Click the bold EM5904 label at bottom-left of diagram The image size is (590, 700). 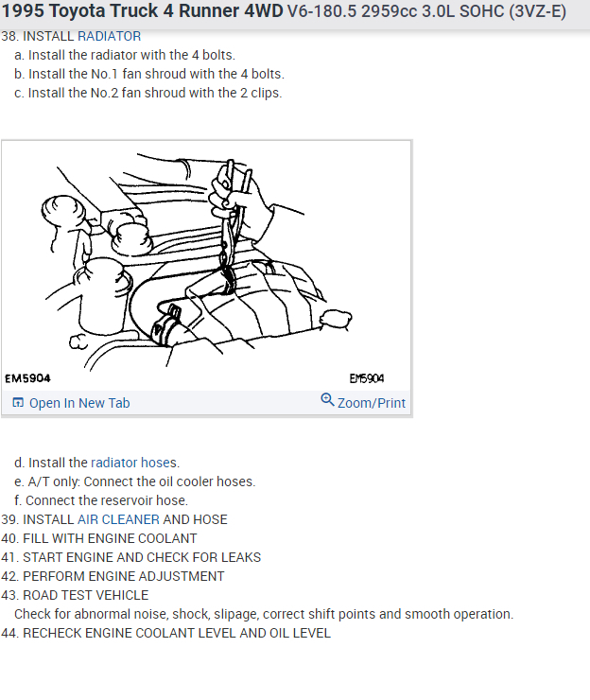tap(27, 378)
